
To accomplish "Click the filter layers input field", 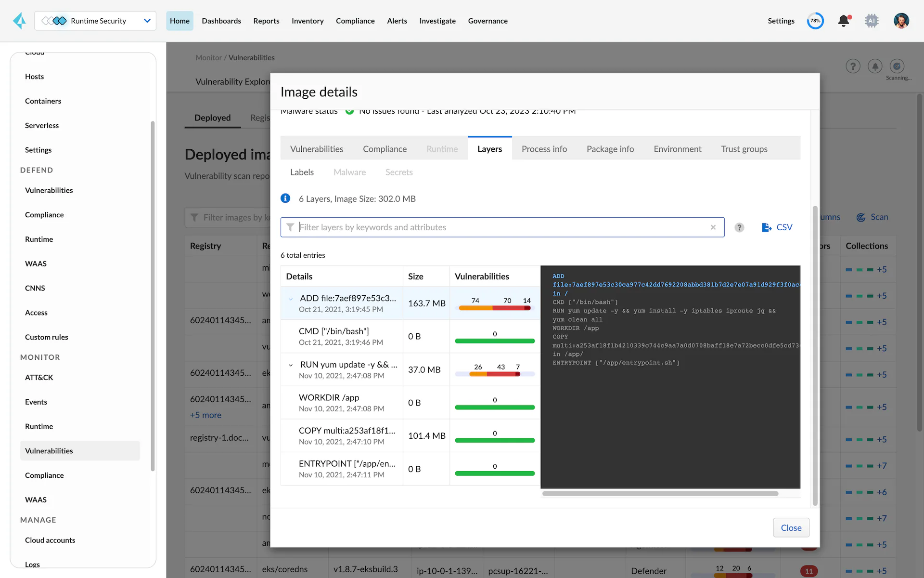I will click(x=500, y=227).
